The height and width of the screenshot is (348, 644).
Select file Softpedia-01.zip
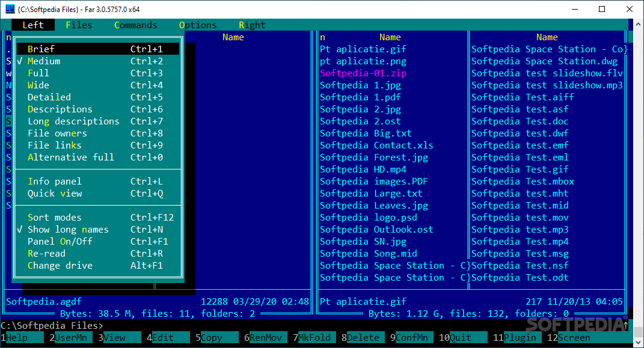pos(363,73)
